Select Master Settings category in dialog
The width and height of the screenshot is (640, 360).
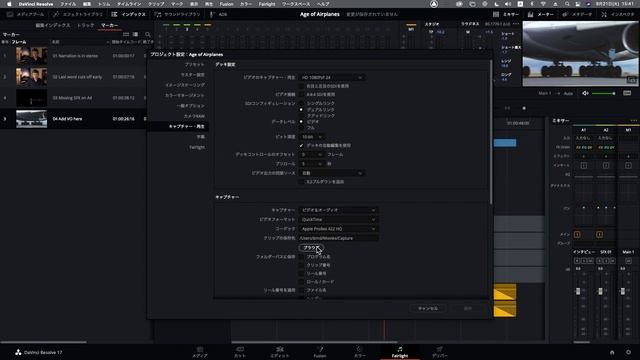coord(192,75)
